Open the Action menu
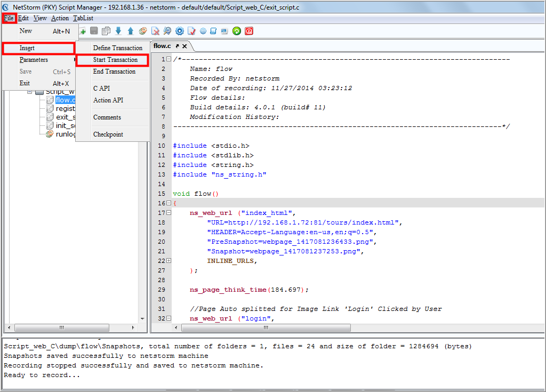The height and width of the screenshot is (392, 546). (60, 18)
